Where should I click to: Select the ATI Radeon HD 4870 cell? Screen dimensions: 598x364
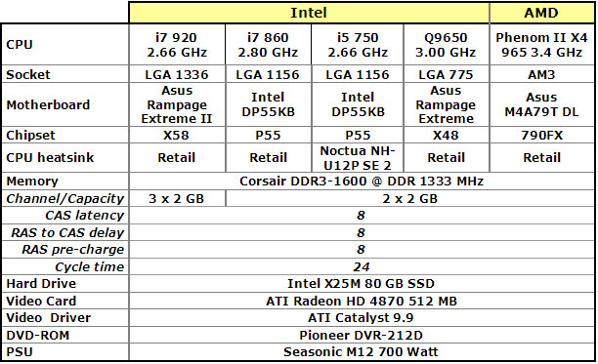pyautogui.click(x=362, y=301)
